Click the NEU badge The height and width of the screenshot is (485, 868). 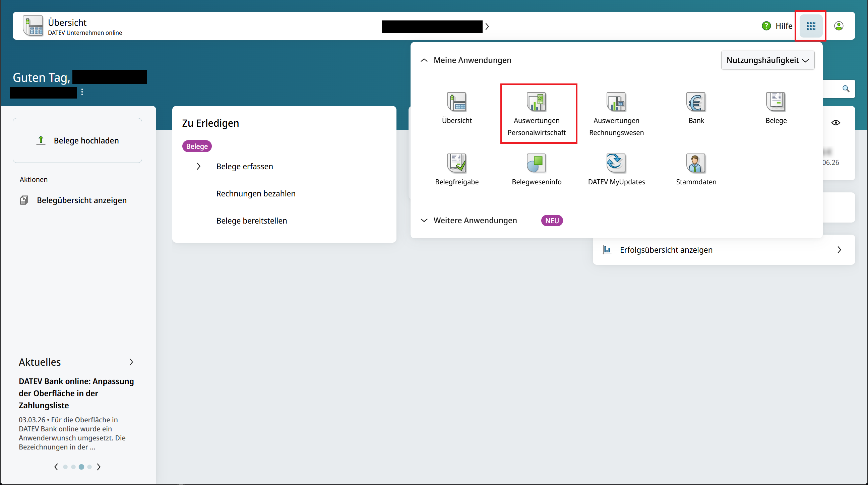(x=552, y=221)
